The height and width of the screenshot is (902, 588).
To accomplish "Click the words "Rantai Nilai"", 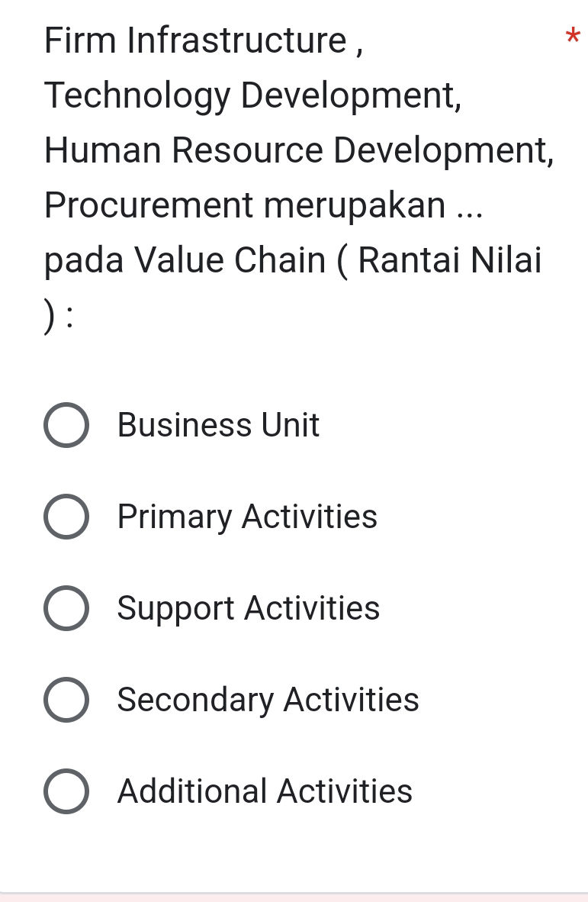I will tap(450, 259).
